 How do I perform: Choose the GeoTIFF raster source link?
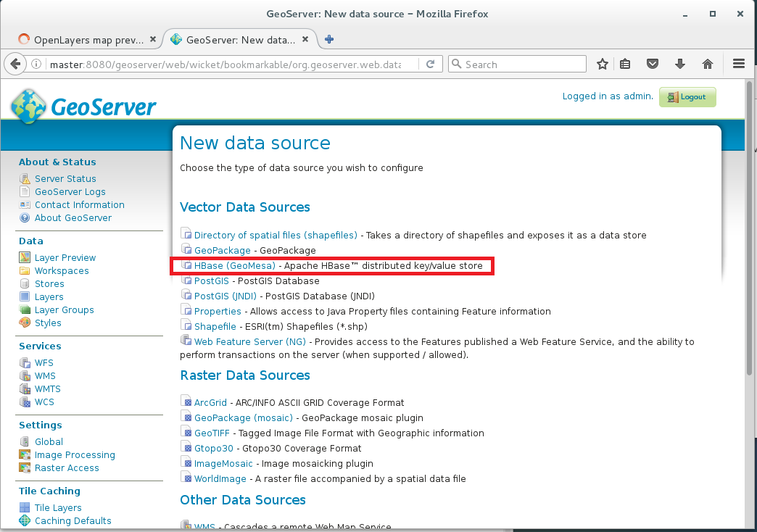(212, 433)
